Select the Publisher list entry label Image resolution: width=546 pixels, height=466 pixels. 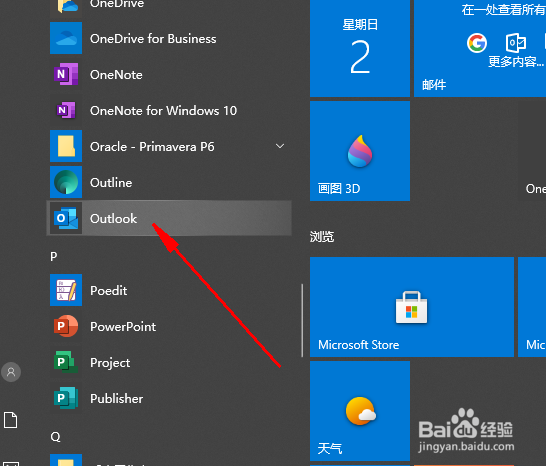click(117, 399)
